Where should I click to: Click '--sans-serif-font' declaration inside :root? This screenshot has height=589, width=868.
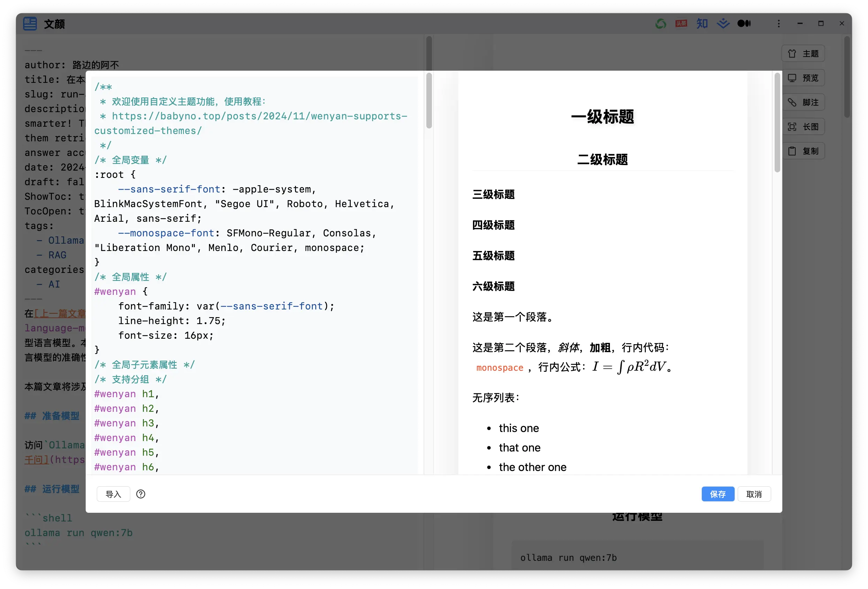point(169,189)
